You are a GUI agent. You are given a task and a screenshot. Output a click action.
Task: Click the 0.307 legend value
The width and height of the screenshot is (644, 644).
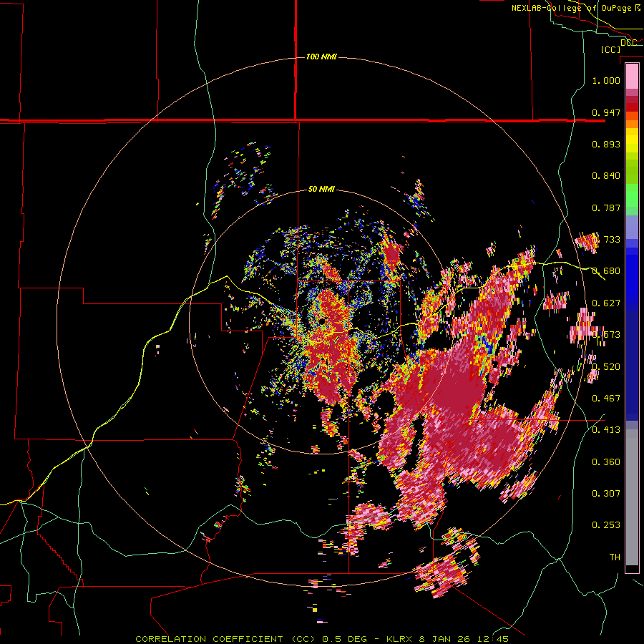[606, 493]
